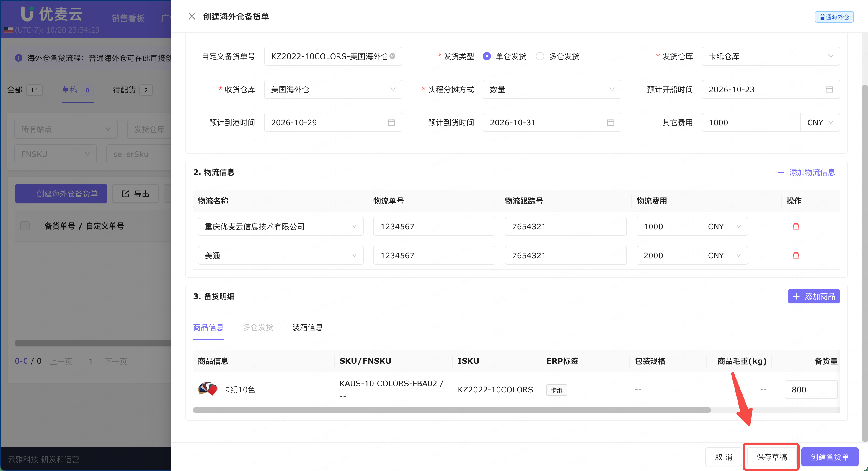Switch to the 商品信息 tab
This screenshot has width=868, height=471.
point(208,327)
